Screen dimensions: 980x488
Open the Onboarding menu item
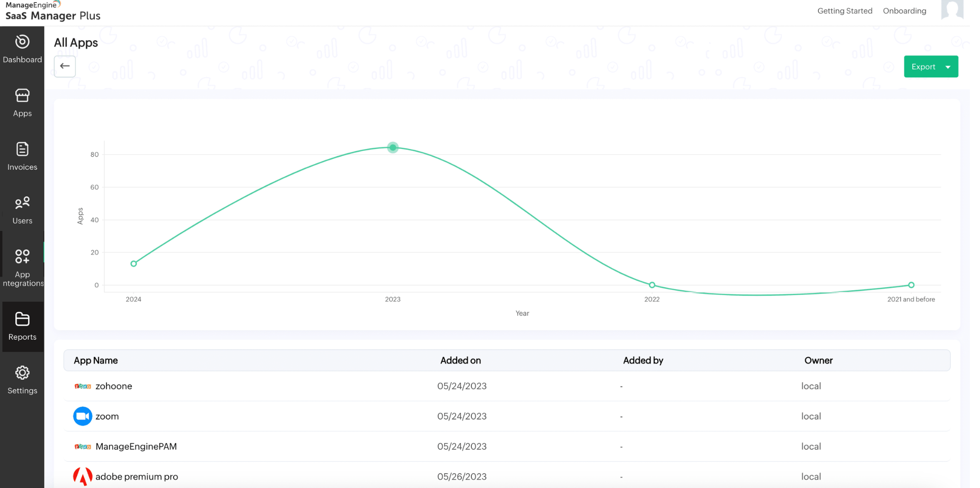tap(904, 11)
